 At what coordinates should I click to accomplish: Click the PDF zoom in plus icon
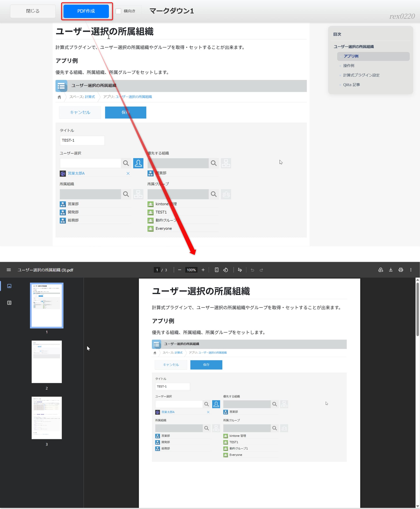point(203,270)
